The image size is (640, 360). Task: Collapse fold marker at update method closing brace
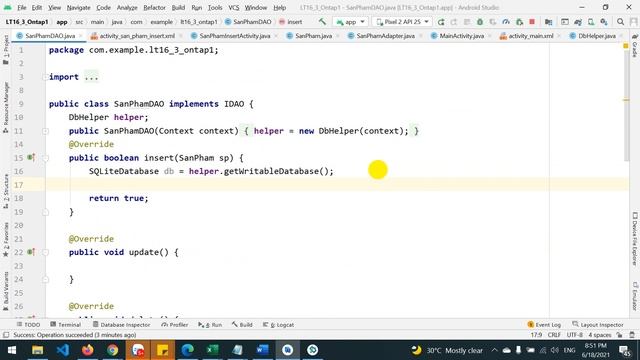(x=45, y=280)
